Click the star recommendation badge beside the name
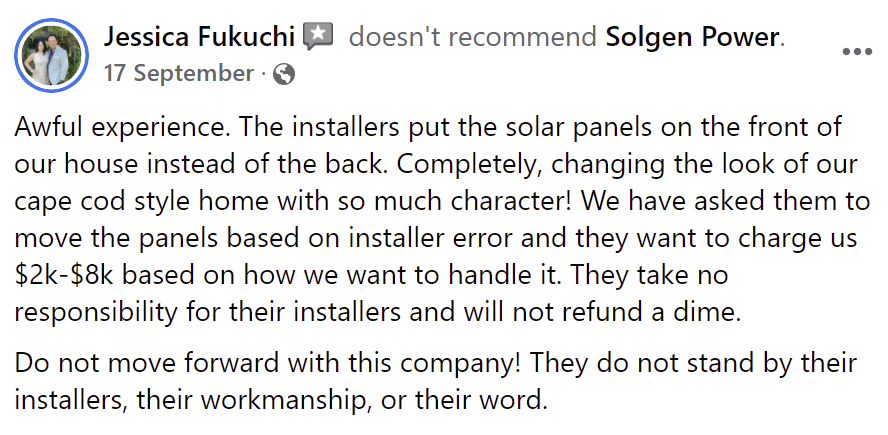 (x=318, y=37)
